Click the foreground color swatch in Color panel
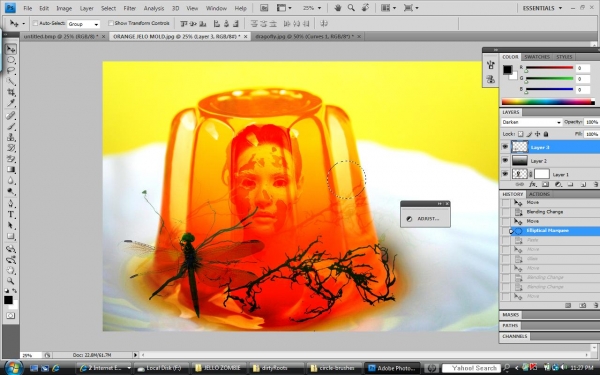Image resolution: width=600 pixels, height=375 pixels. 507,70
